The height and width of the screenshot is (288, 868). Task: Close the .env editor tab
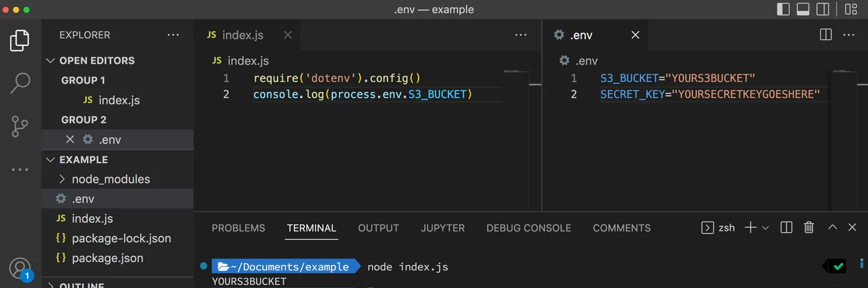pos(635,35)
